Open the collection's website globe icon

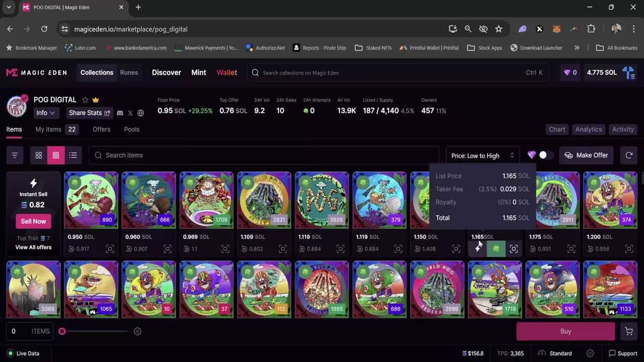(141, 113)
